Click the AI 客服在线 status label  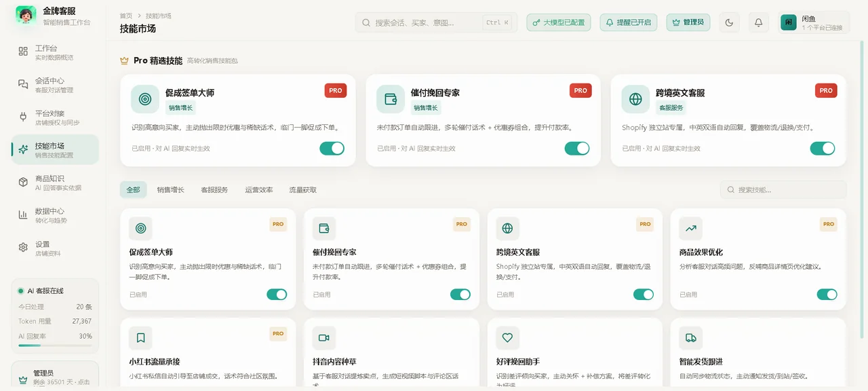coord(45,291)
